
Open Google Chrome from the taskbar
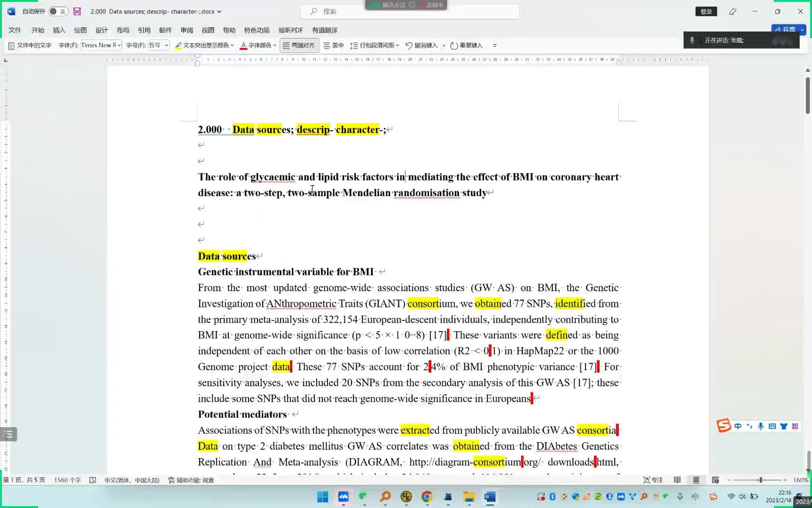click(x=427, y=497)
